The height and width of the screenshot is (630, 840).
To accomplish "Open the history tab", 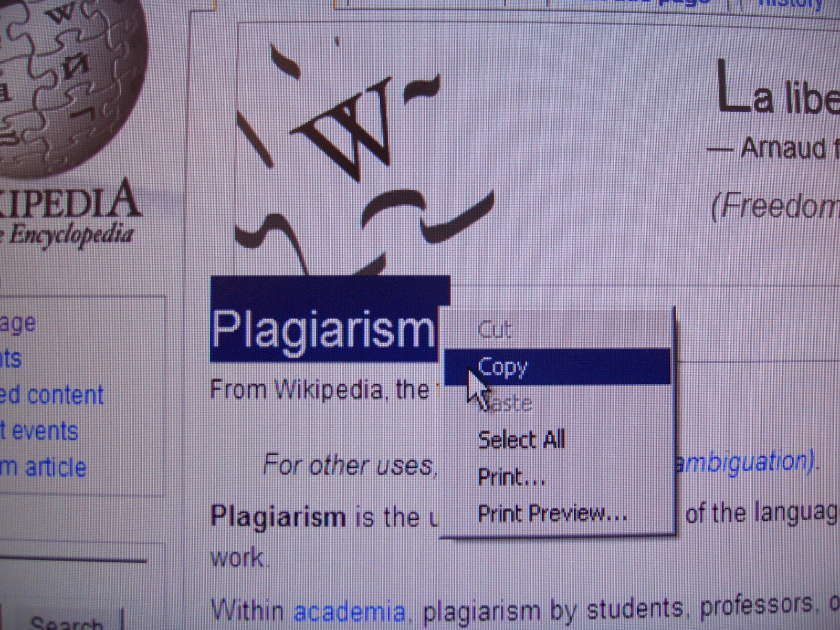I will pos(790,5).
